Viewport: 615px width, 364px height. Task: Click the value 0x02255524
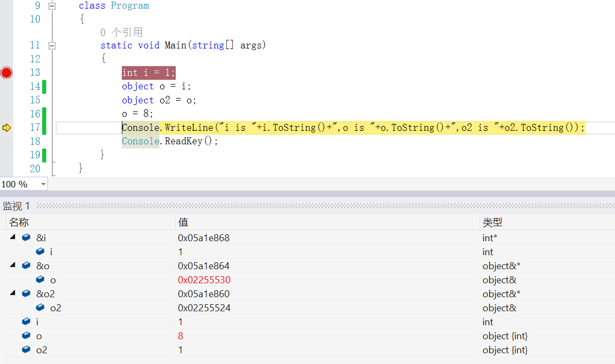[x=204, y=308]
